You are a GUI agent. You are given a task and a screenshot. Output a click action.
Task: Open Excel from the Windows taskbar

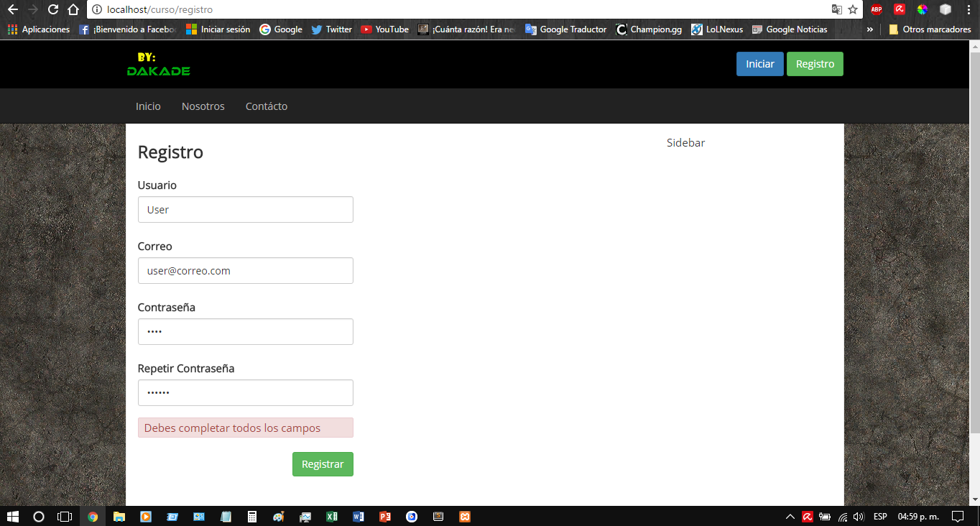332,516
